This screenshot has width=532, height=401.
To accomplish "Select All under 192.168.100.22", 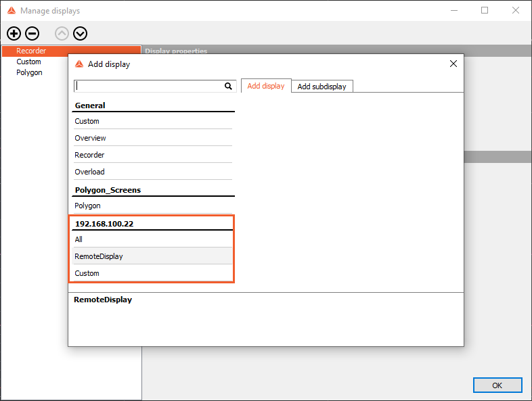I will [153, 239].
